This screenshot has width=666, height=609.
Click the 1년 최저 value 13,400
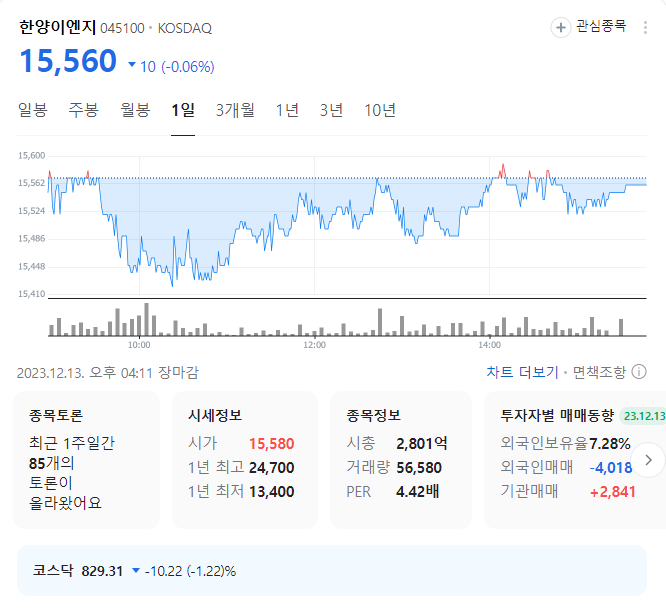coord(271,492)
